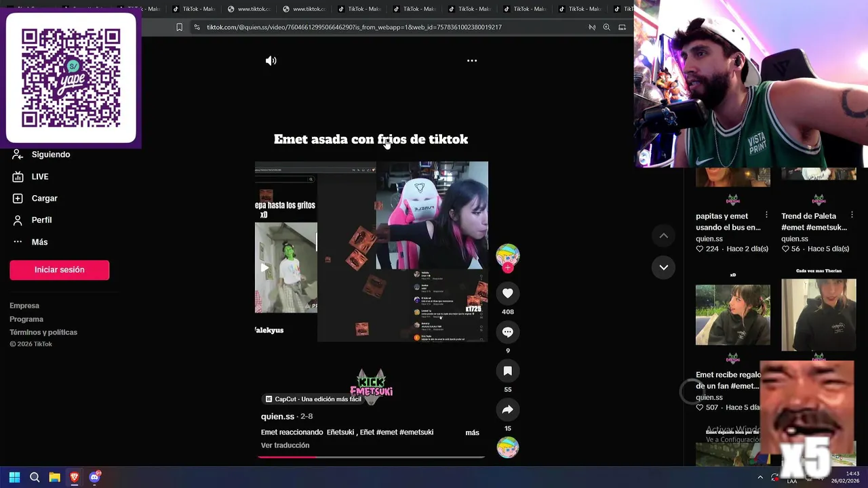Viewport: 868px width, 488px height.
Task: Click the Cargar label in sidebar
Action: point(44,198)
